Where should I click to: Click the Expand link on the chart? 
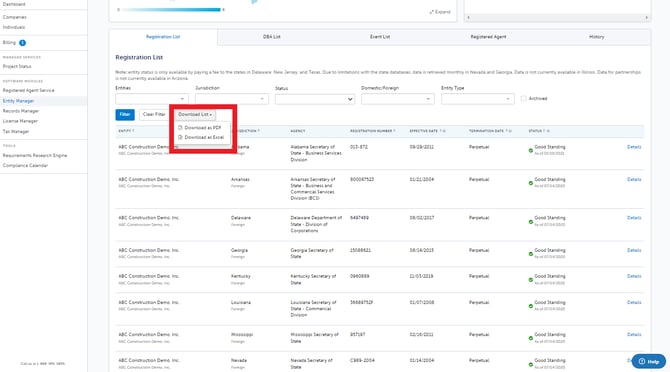point(440,12)
